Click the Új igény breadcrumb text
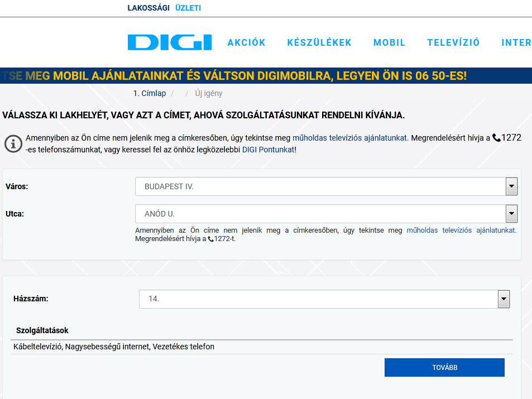 [x=209, y=93]
